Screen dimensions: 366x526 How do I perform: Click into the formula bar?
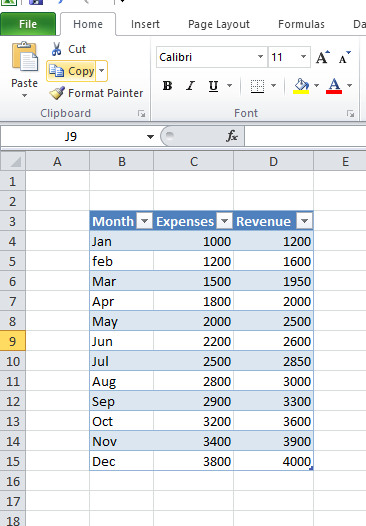pyautogui.click(x=305, y=136)
